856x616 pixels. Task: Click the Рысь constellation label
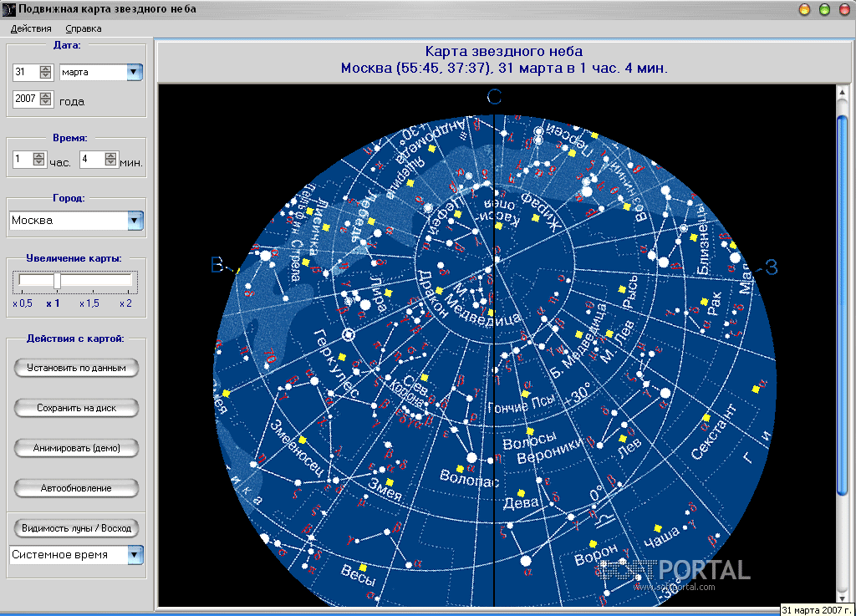point(630,292)
